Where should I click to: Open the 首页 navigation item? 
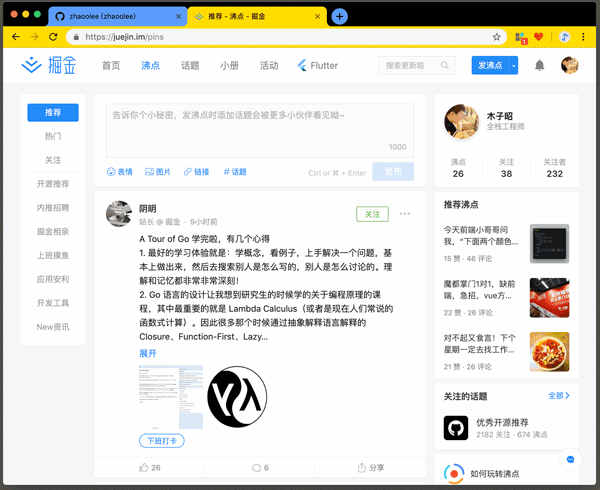[x=111, y=65]
